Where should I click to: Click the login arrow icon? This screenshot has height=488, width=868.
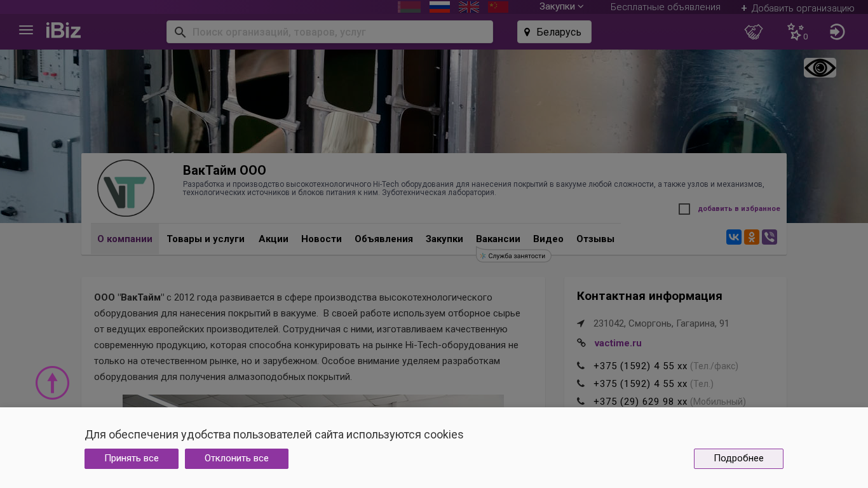point(837,32)
